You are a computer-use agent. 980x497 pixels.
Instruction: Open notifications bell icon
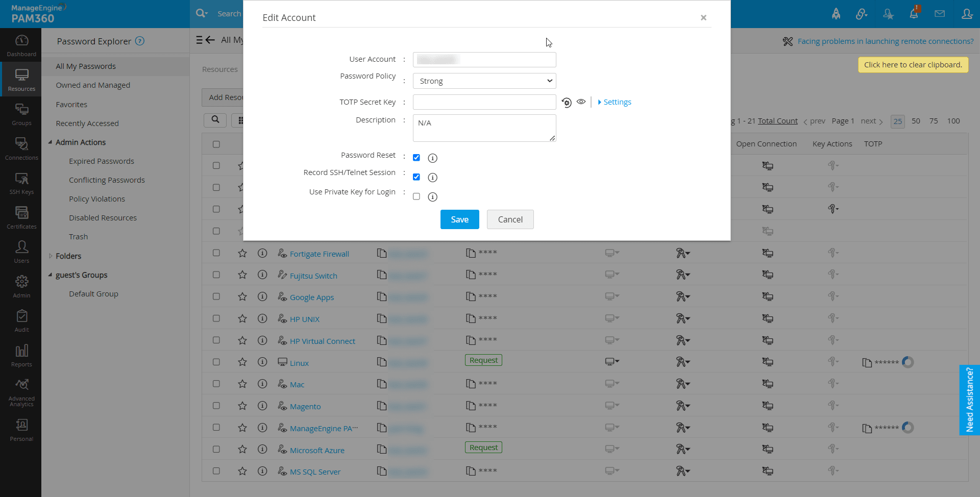(914, 13)
